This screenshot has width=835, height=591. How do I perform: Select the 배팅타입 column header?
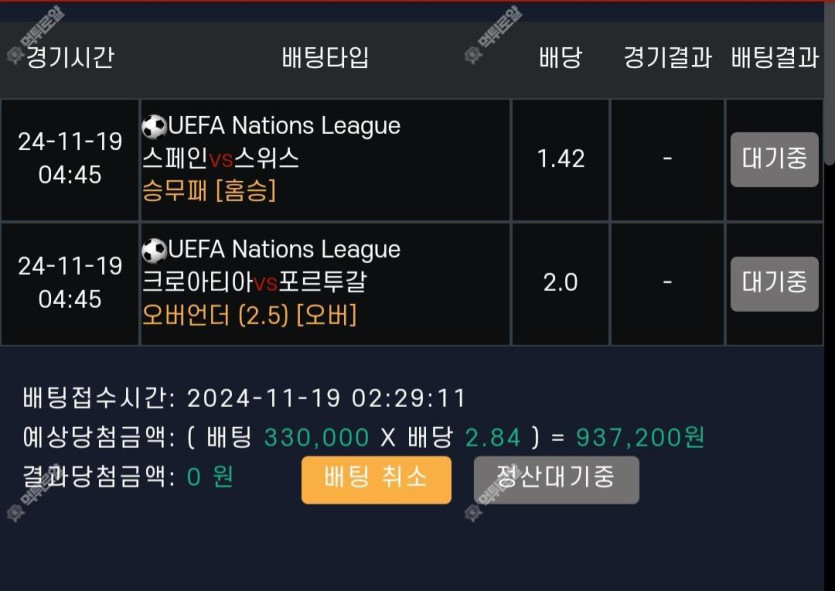(x=326, y=57)
